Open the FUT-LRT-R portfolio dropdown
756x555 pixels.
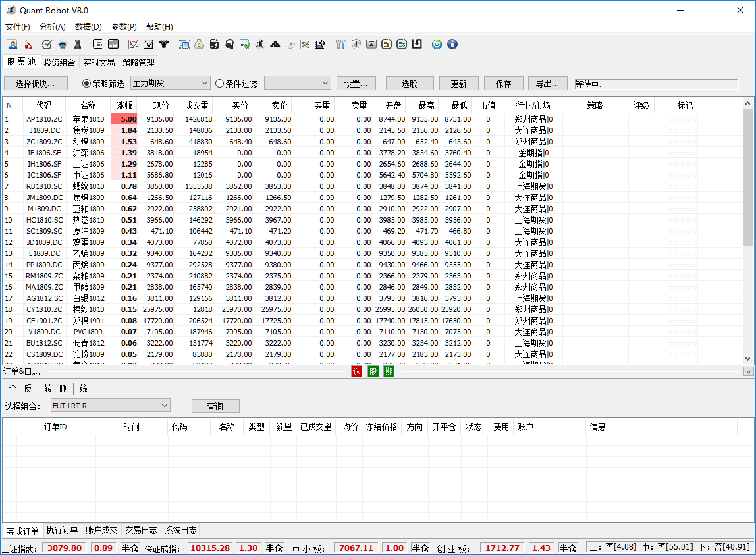(111, 406)
